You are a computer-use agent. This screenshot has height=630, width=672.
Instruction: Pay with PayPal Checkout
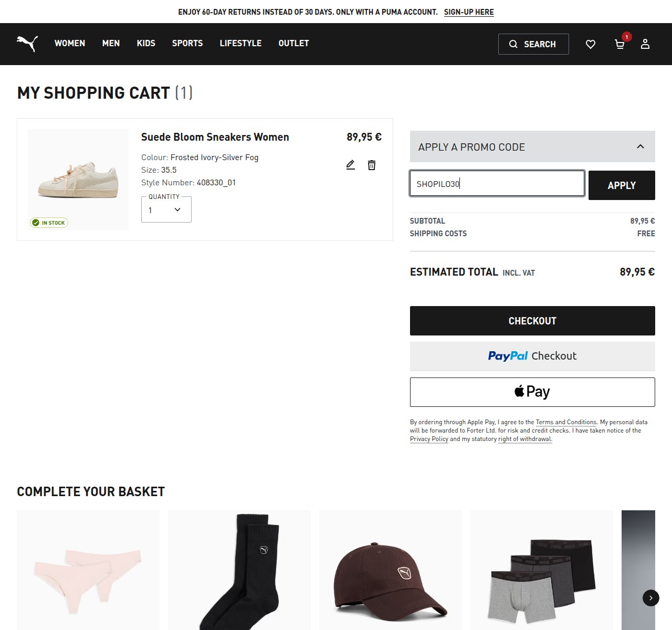(532, 356)
